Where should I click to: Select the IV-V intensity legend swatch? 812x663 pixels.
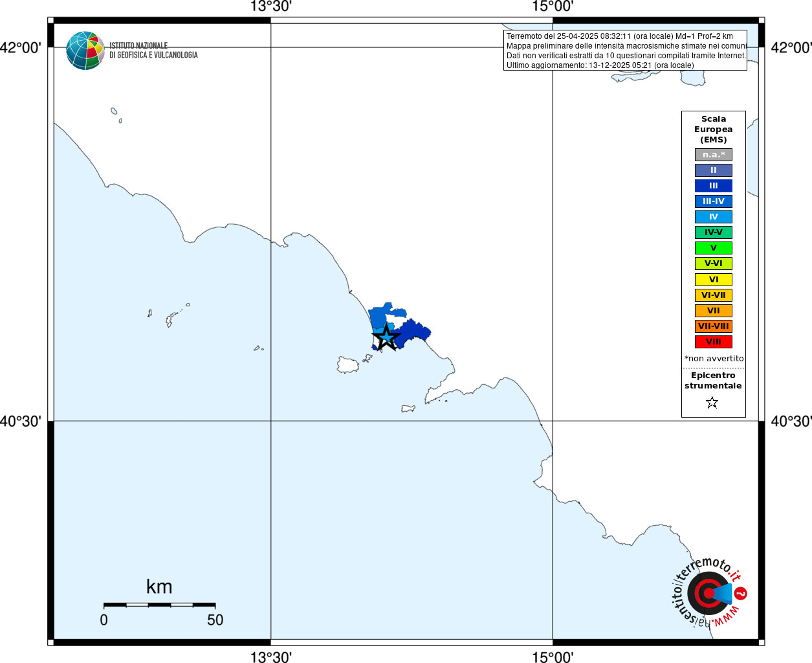[714, 232]
